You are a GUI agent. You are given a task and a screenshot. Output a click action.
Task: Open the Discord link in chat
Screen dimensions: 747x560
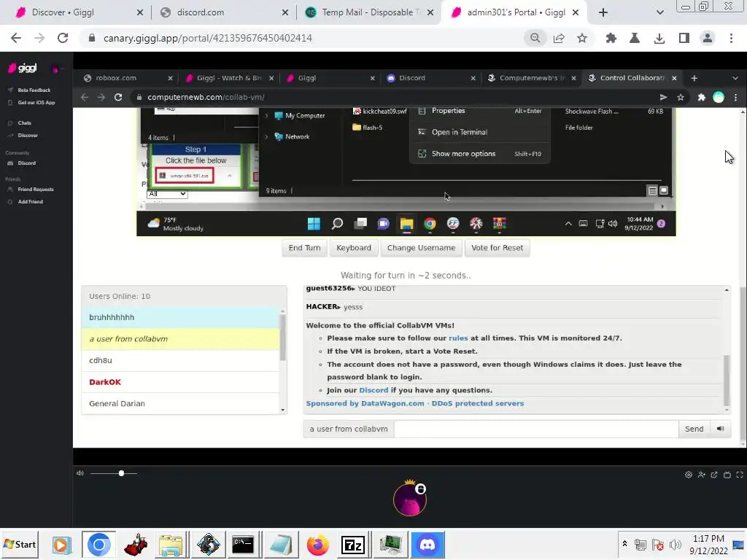373,390
